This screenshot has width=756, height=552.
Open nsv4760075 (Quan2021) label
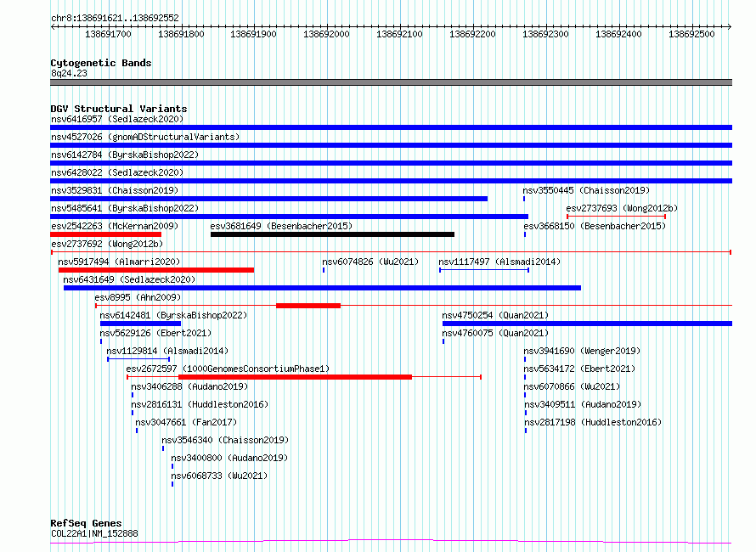tap(495, 333)
